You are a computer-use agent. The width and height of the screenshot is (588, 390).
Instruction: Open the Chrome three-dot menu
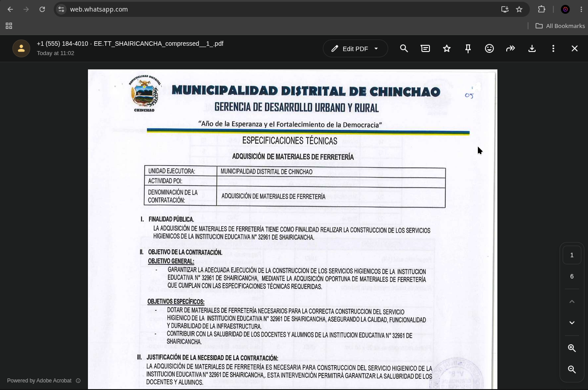click(x=581, y=9)
